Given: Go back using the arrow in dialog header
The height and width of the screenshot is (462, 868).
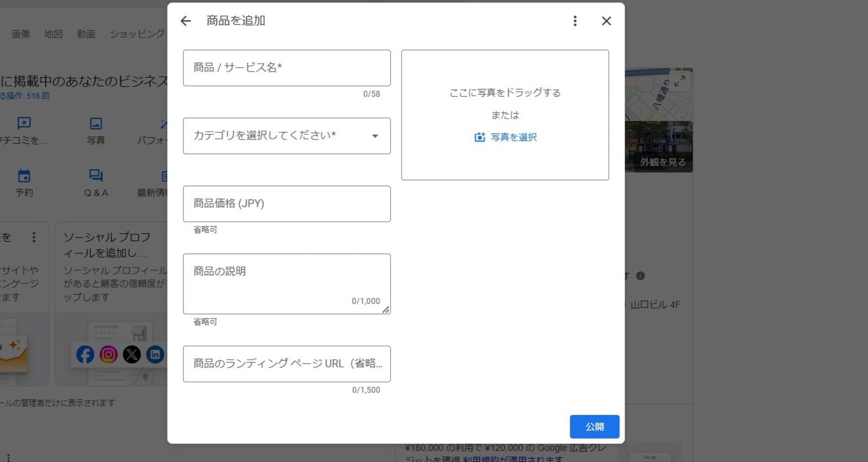Looking at the screenshot, I should (x=186, y=21).
